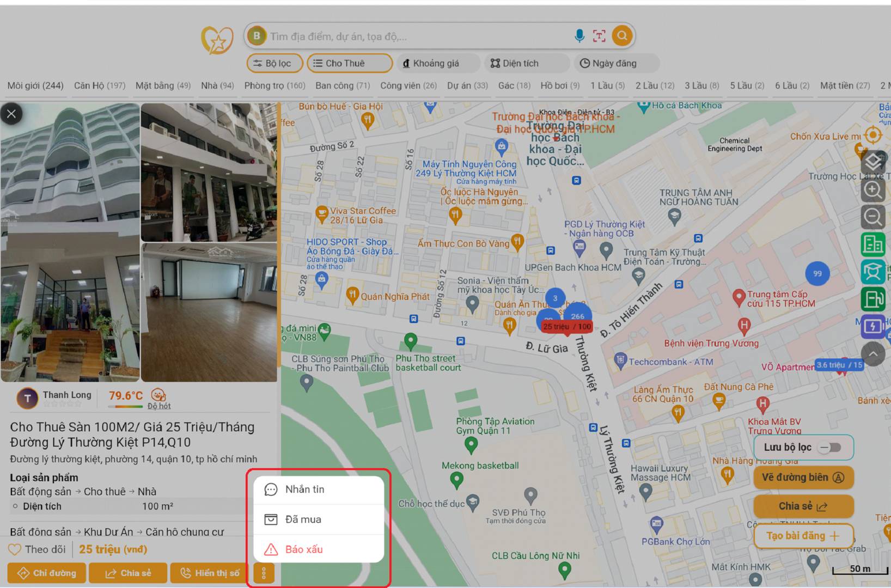
Task: Select the Hồ bơi (9) category tab
Action: pos(560,85)
